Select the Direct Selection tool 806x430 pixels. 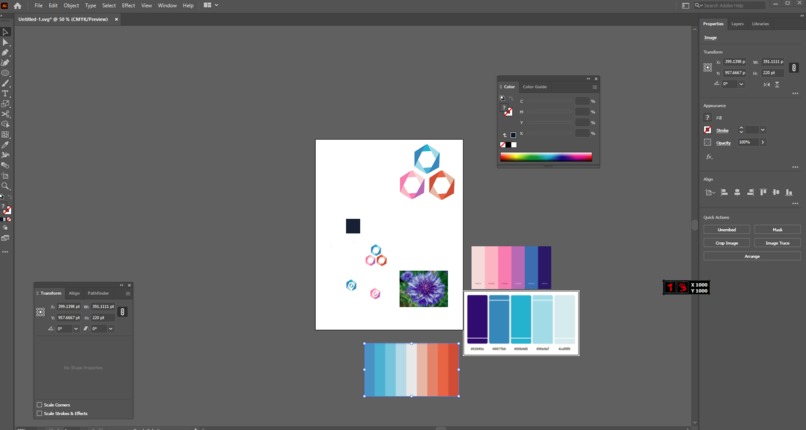point(6,42)
